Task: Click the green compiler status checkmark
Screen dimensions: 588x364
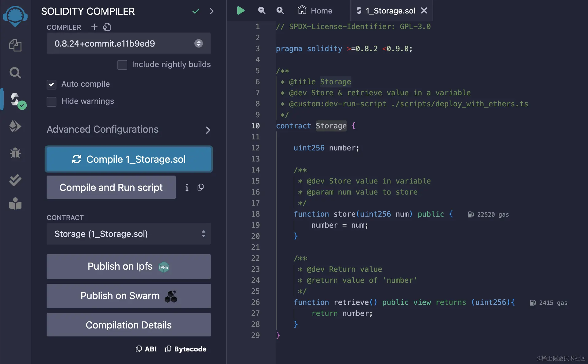Action: pos(196,11)
